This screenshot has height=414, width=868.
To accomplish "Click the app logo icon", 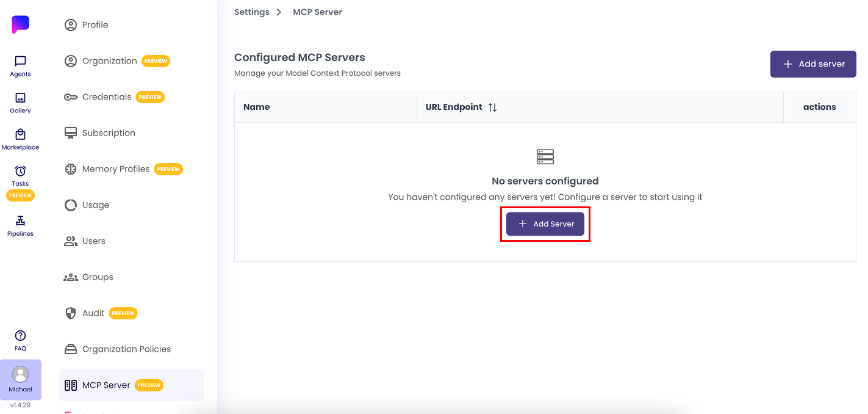I will [x=20, y=24].
